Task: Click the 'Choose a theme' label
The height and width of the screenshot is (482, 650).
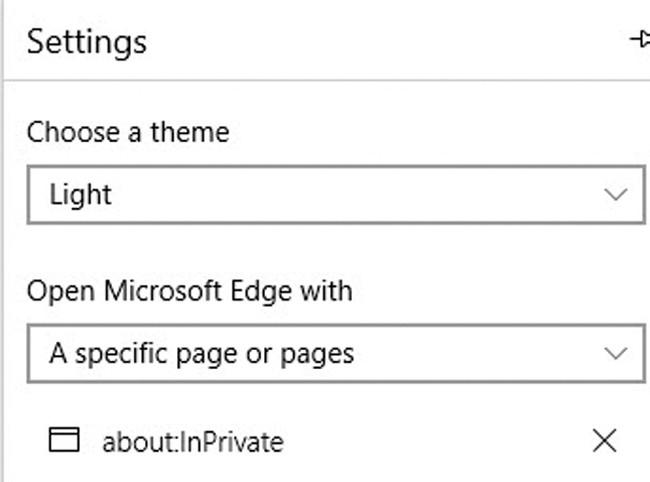Action: tap(128, 132)
